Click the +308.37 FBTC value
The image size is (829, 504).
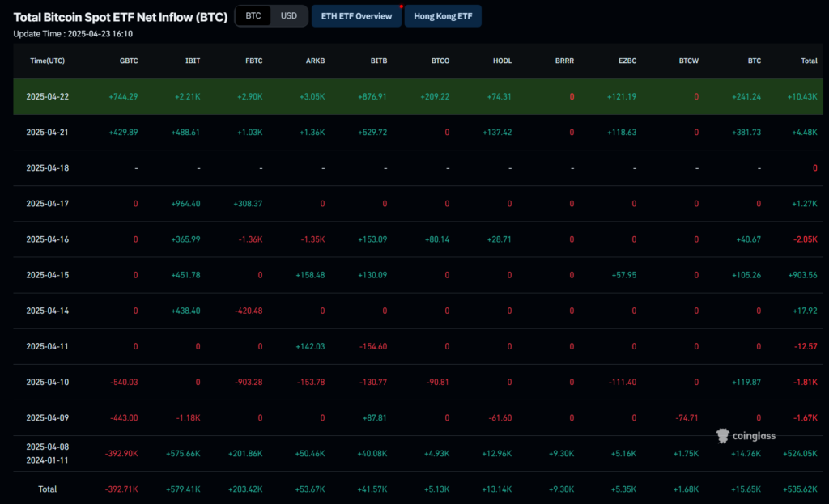[x=248, y=203]
